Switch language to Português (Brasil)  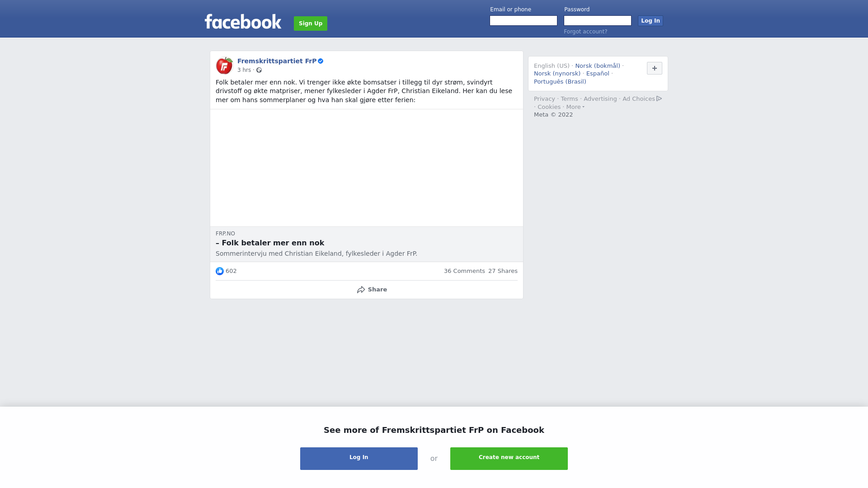click(x=560, y=82)
